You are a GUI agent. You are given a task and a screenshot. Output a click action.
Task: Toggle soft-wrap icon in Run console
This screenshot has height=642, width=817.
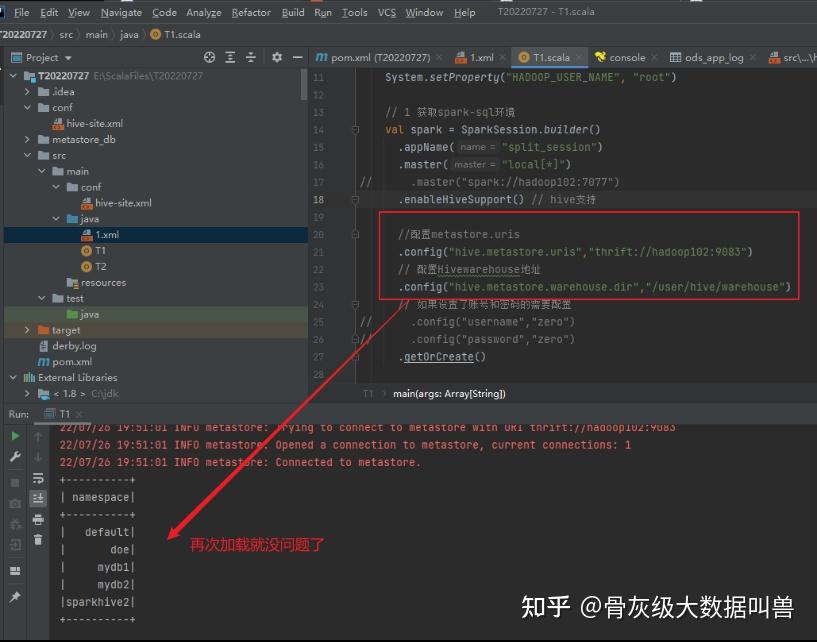click(x=38, y=478)
